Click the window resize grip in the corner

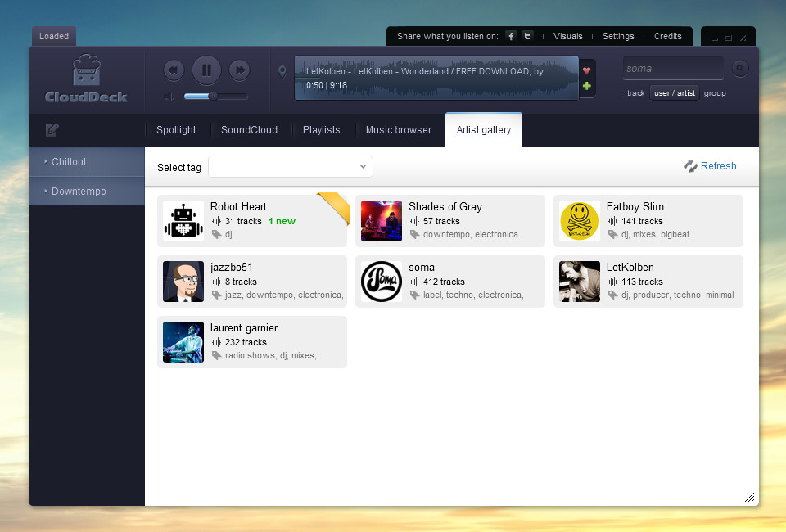[749, 497]
